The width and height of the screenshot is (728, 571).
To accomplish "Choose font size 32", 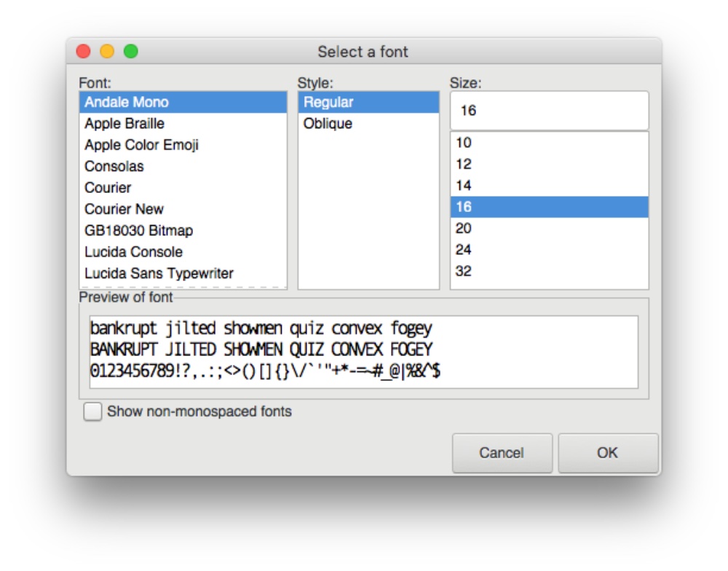I will pos(464,272).
